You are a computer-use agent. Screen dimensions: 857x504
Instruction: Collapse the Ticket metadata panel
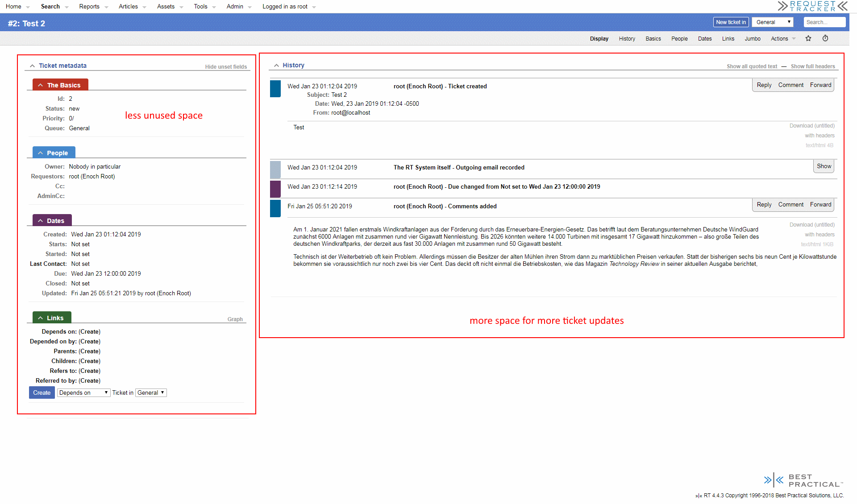(x=32, y=66)
